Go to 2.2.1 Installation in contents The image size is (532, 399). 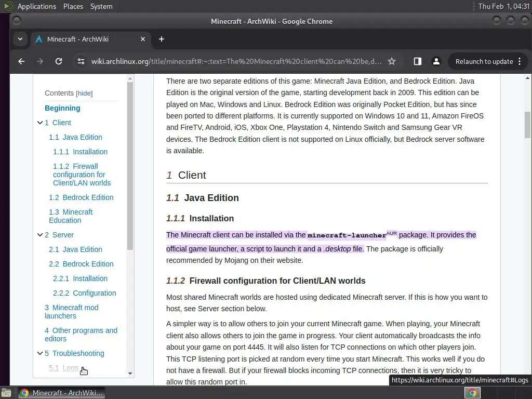(80, 278)
